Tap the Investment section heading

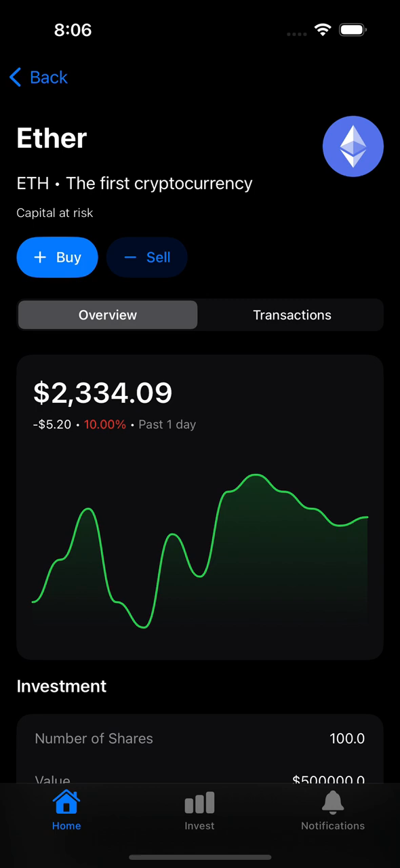click(x=62, y=686)
